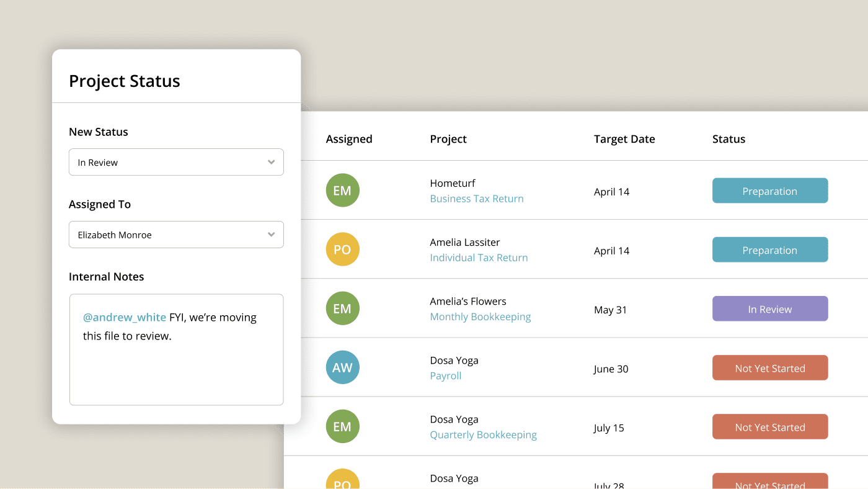Image resolution: width=868 pixels, height=489 pixels.
Task: Click the EM avatar for Quarterly Bookkeeping
Action: click(x=342, y=426)
